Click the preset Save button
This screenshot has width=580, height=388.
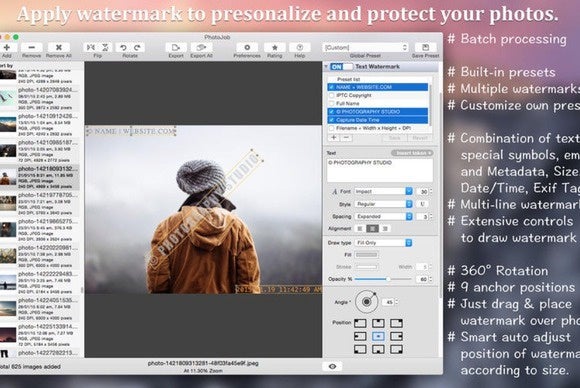coord(395,138)
